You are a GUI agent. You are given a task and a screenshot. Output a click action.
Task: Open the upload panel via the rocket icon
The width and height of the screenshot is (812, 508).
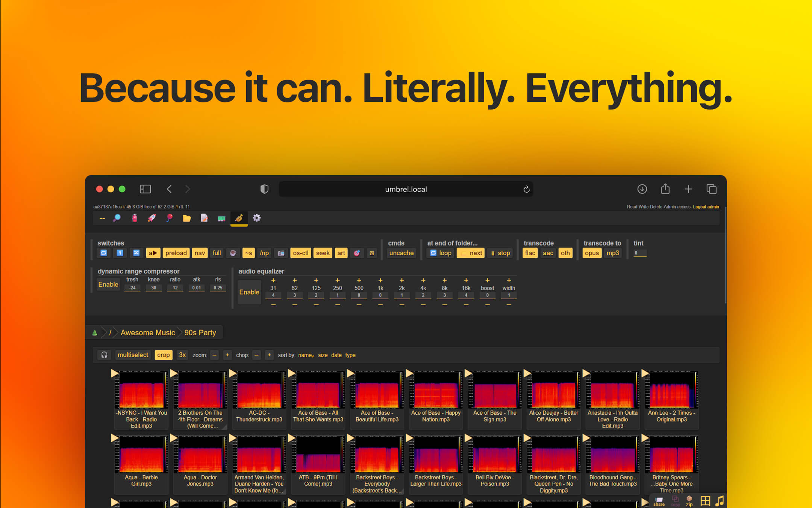pos(152,217)
